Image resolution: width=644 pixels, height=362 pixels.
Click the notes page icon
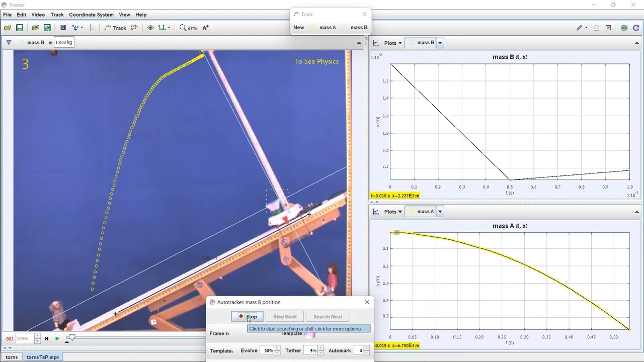(597, 28)
